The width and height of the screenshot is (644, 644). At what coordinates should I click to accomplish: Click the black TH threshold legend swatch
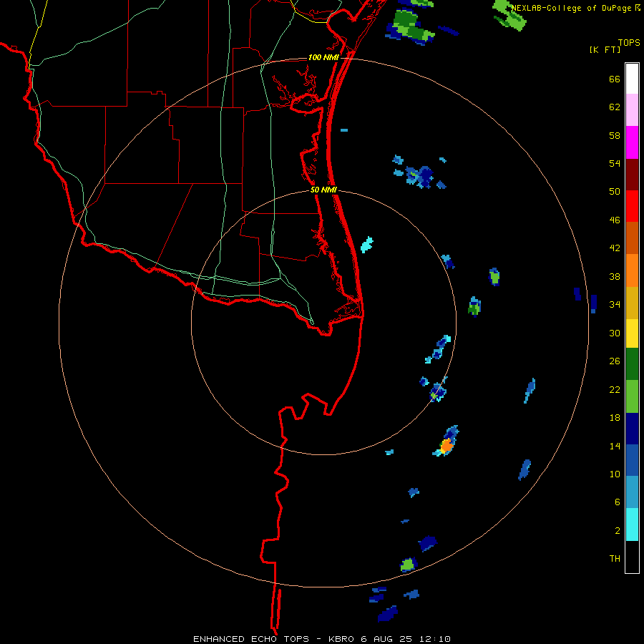pyautogui.click(x=632, y=557)
